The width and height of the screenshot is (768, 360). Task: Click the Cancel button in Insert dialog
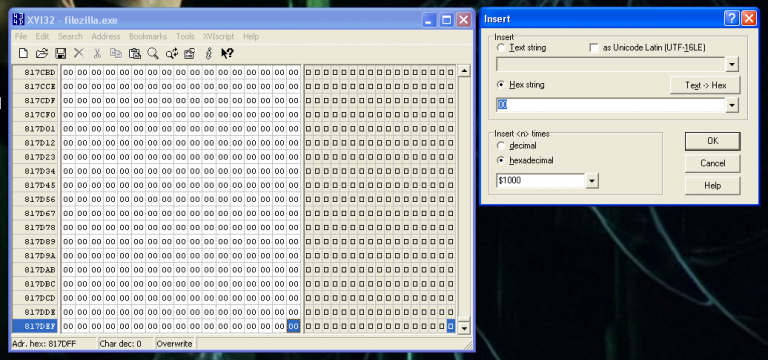(x=712, y=163)
